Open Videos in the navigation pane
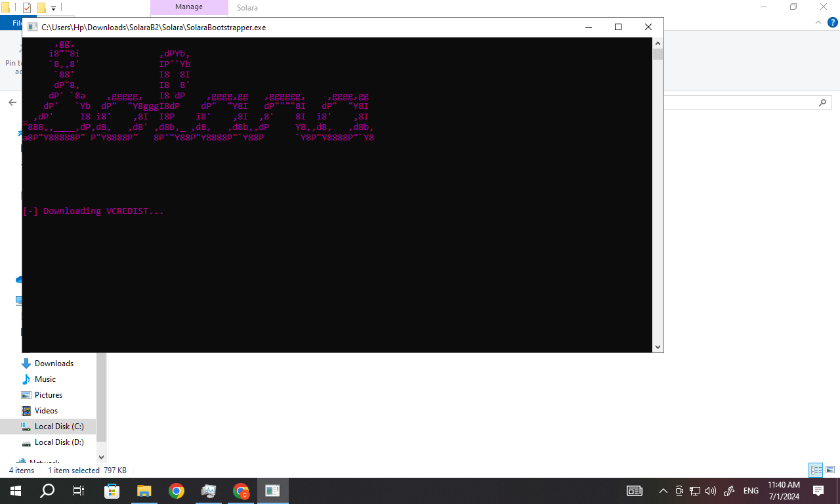840x504 pixels. pos(46,411)
